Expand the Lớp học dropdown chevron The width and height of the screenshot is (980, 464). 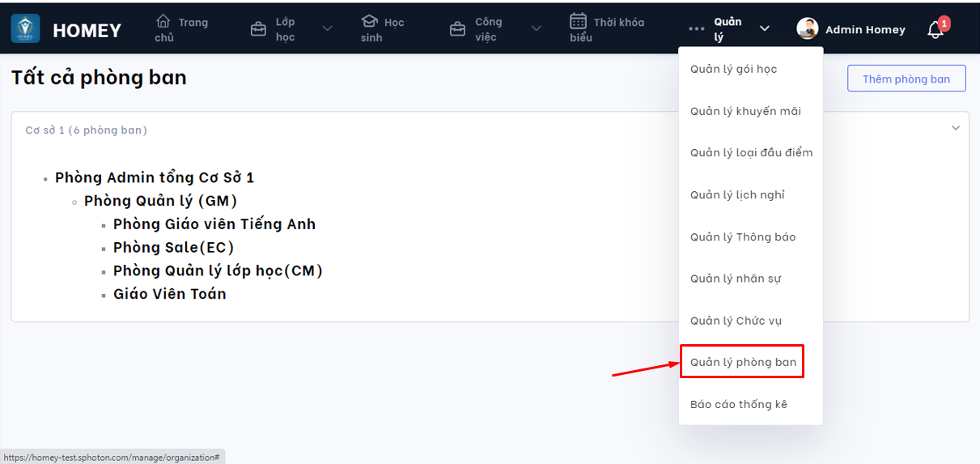pos(327,29)
